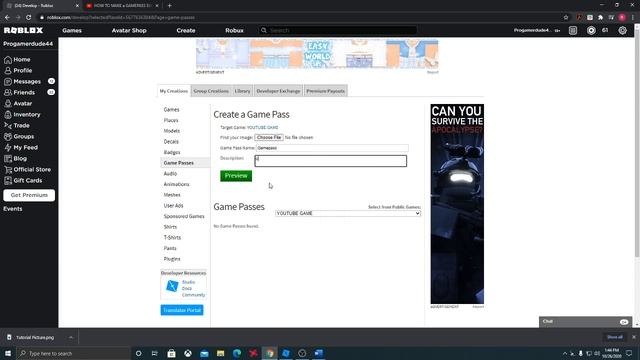The width and height of the screenshot is (640, 360).
Task: Open Games in top navigation
Action: [x=72, y=31]
